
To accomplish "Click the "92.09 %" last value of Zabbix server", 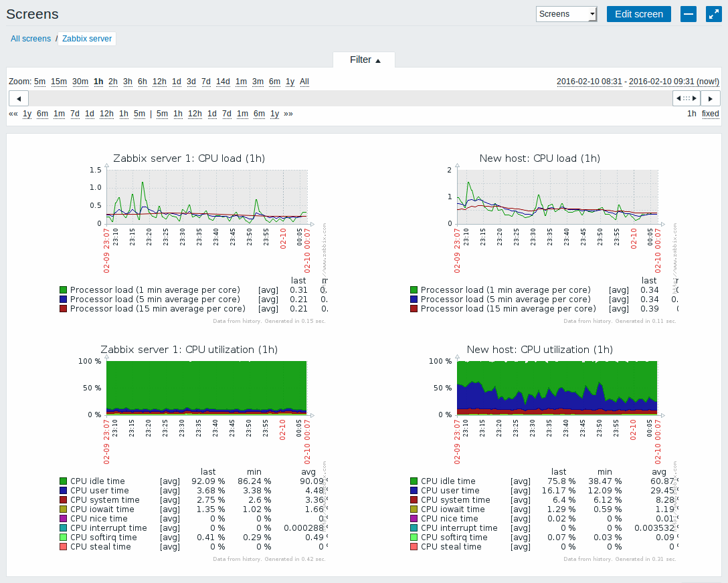I will [208, 481].
